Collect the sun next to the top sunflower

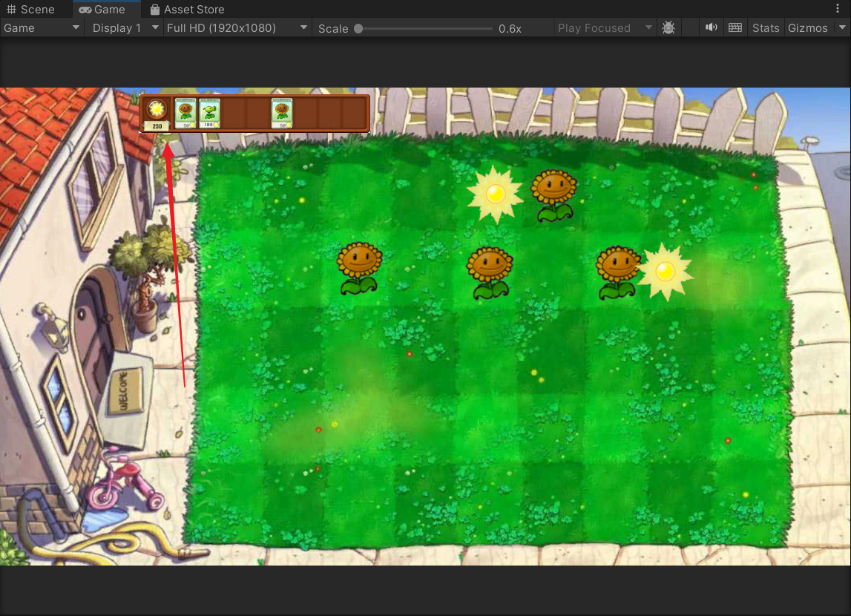[494, 194]
